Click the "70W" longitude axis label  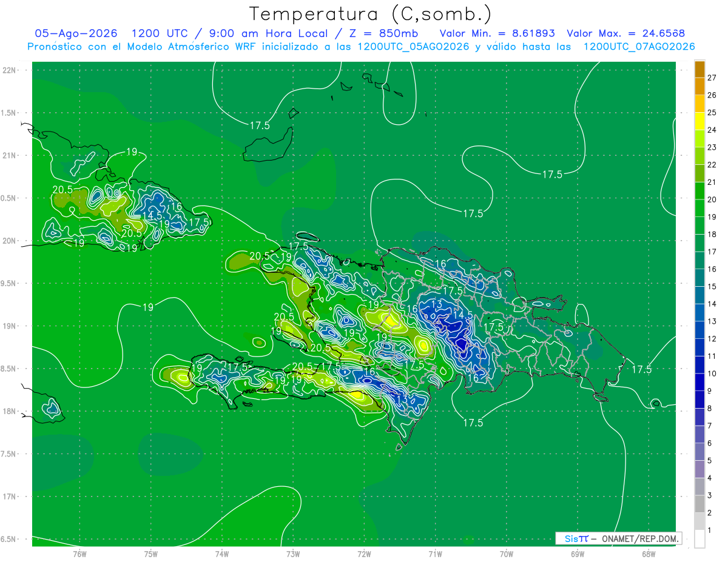pos(506,554)
